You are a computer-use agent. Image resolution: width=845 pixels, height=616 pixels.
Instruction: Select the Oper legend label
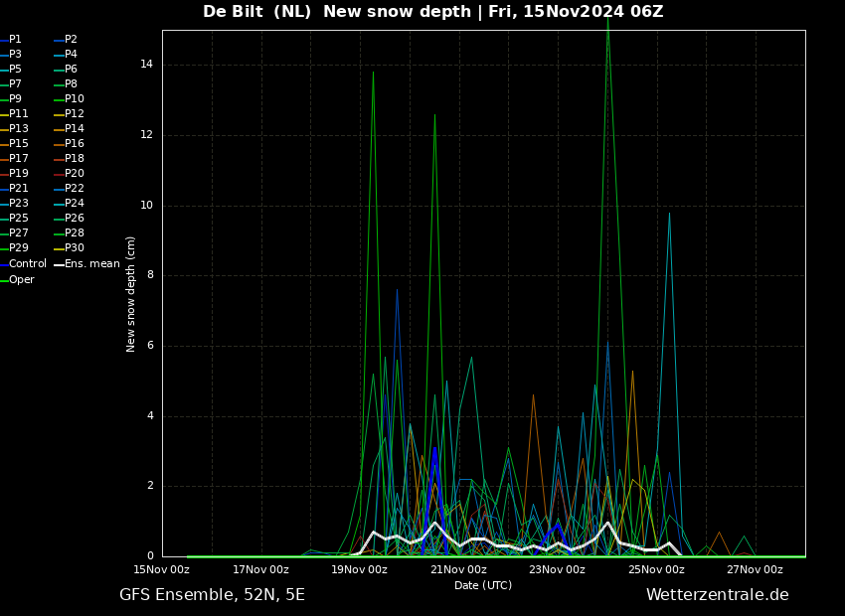(22, 280)
